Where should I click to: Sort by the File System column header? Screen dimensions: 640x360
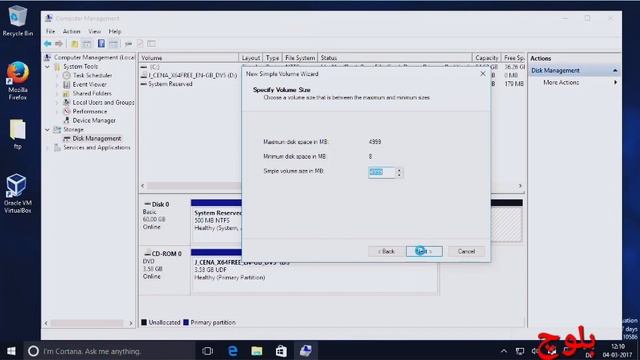click(300, 58)
